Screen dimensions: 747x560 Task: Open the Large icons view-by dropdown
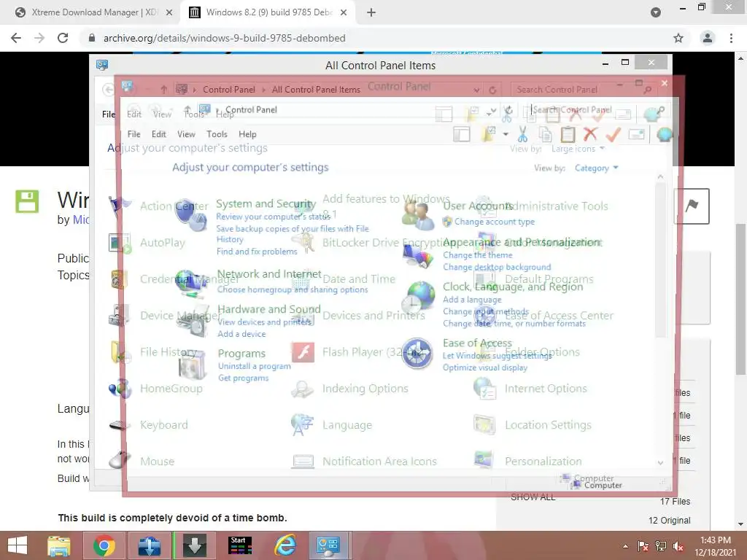click(x=578, y=149)
